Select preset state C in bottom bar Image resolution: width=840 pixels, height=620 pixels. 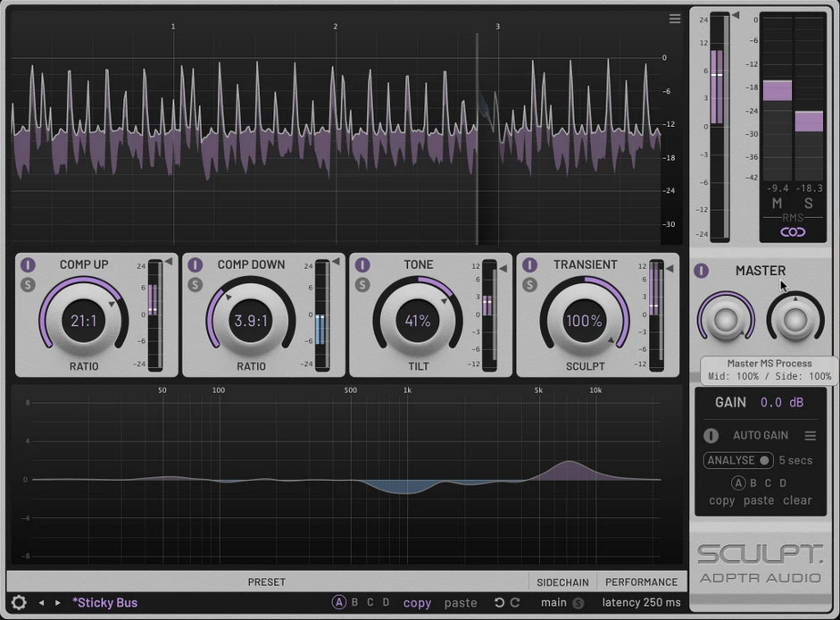pyautogui.click(x=370, y=602)
